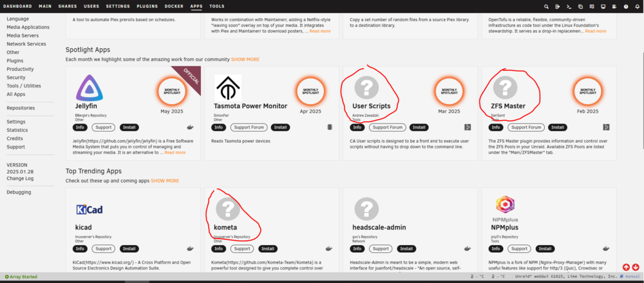Screen dimensions: 644x283
Task: Open Debugging in the sidebar
Action: [19, 192]
